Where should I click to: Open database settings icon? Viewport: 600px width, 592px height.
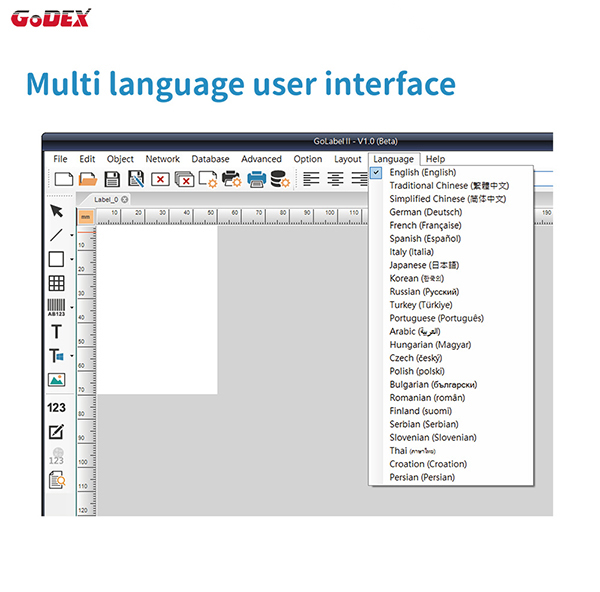pyautogui.click(x=280, y=179)
